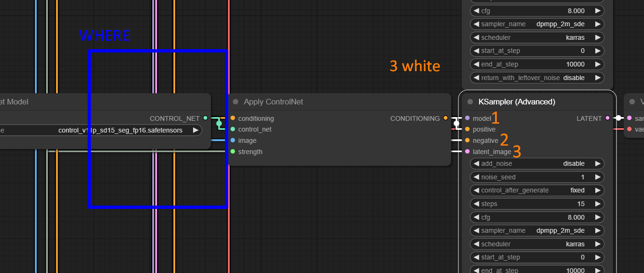Click the latent_image input dot
The height and width of the screenshot is (273, 644).
coord(466,151)
